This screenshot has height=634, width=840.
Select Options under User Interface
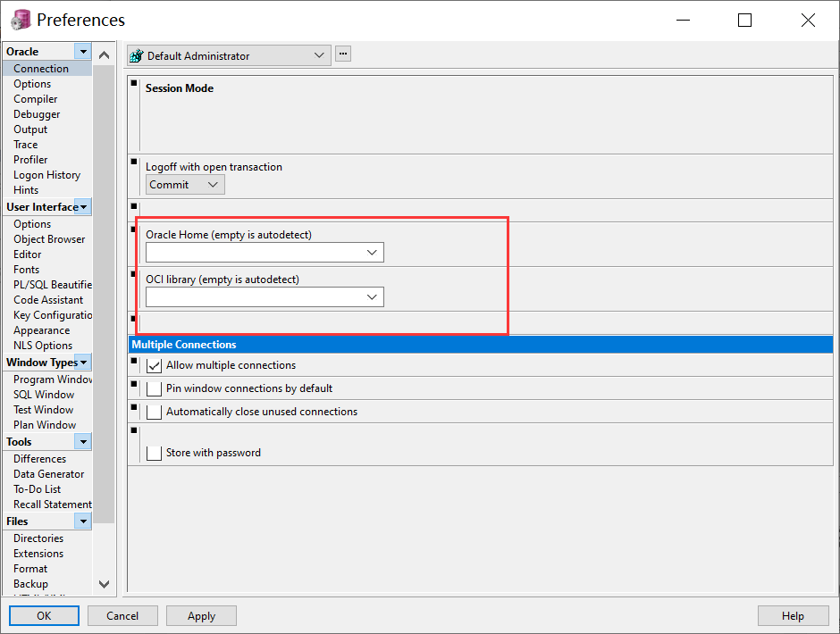pyautogui.click(x=32, y=224)
